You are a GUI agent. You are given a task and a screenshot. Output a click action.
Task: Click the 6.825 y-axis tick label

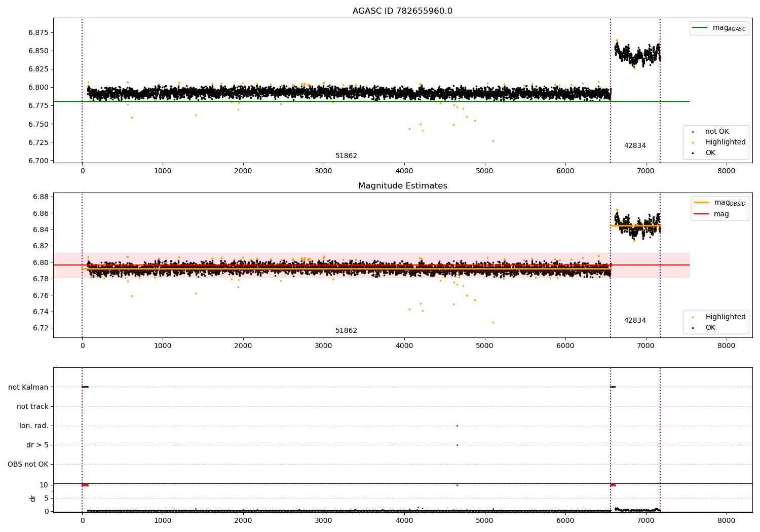coord(39,69)
